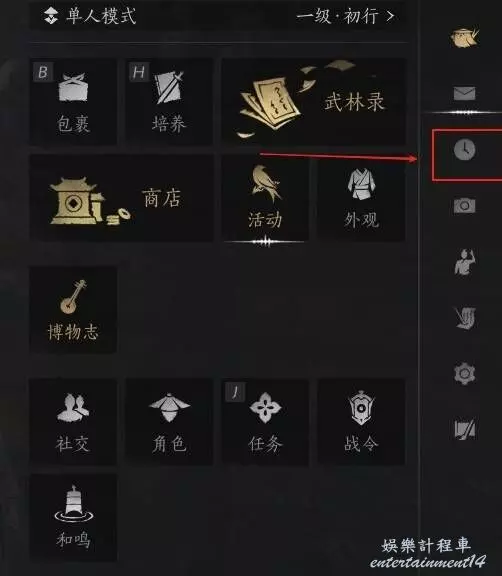Open the 社交 social tile
The height and width of the screenshot is (576, 502).
(73, 422)
